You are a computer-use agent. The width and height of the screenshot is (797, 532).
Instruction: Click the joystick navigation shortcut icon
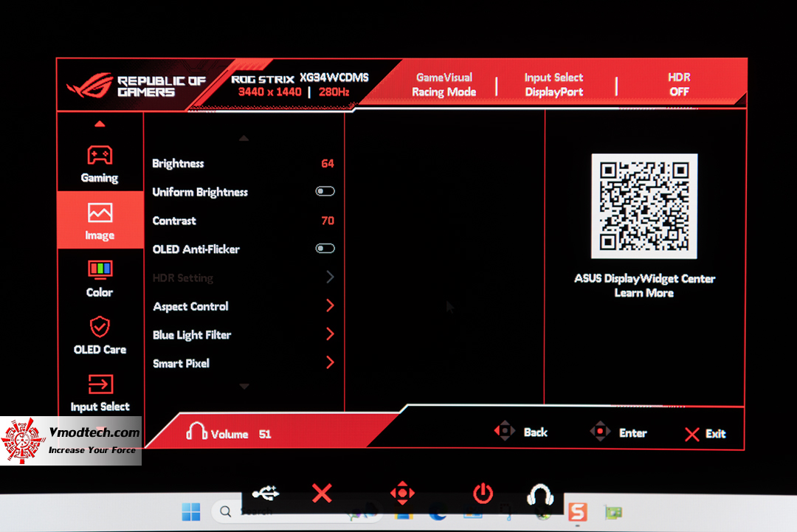click(402, 493)
